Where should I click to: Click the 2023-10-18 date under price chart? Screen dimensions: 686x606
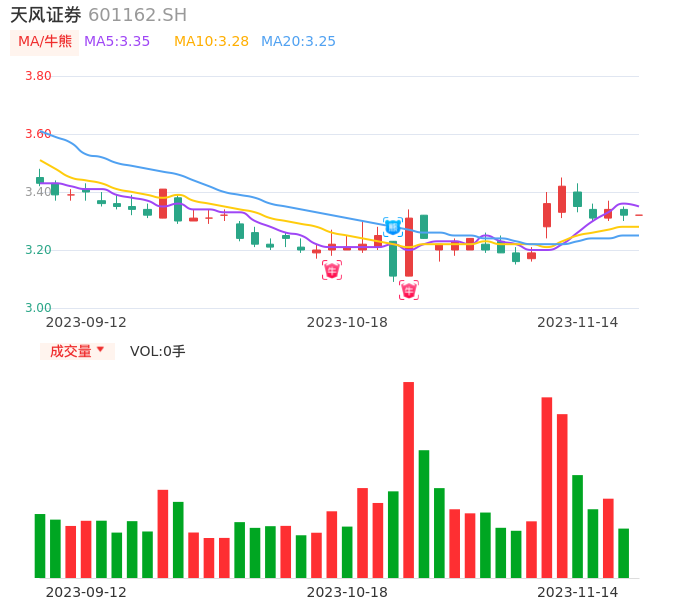(347, 322)
